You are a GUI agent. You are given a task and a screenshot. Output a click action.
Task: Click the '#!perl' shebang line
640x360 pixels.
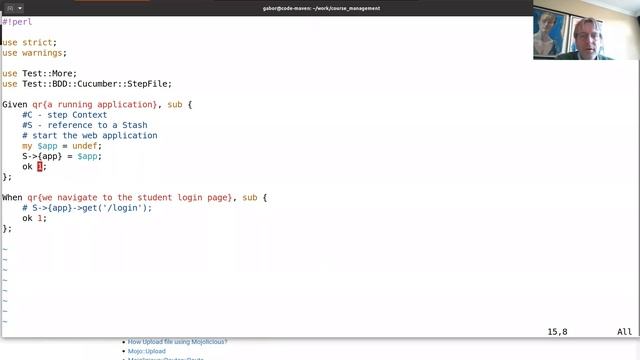[17, 22]
